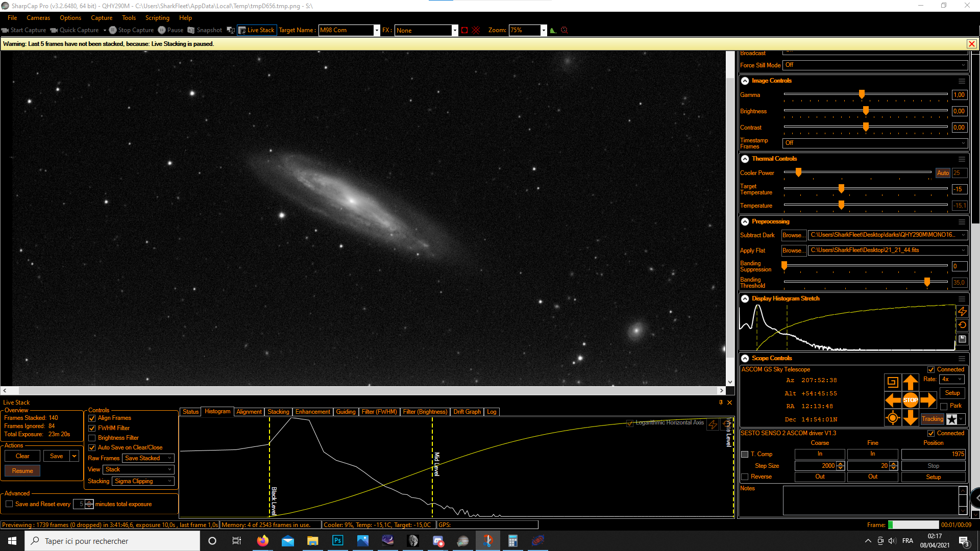Screen dimensions: 980x551
Task: Open the Scripting menu
Action: point(157,18)
